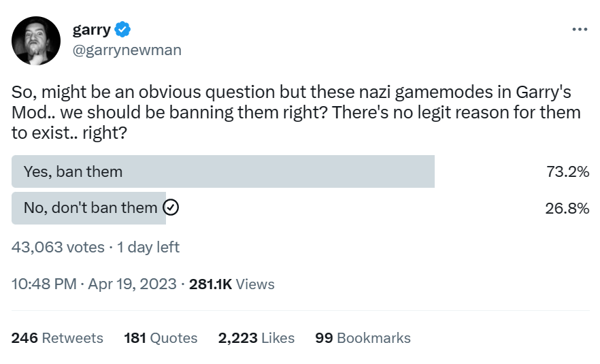
Task: Open the display name "garry" profile
Action: 91,29
